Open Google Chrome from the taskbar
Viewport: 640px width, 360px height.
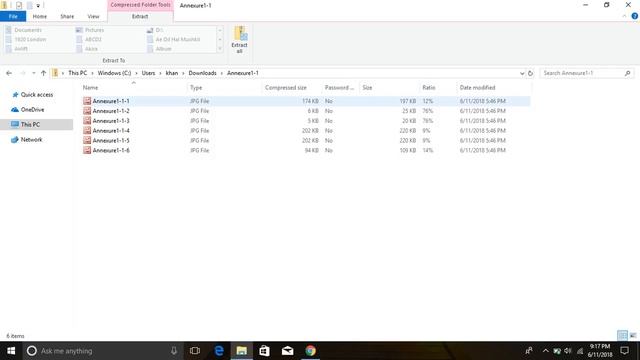tap(310, 351)
